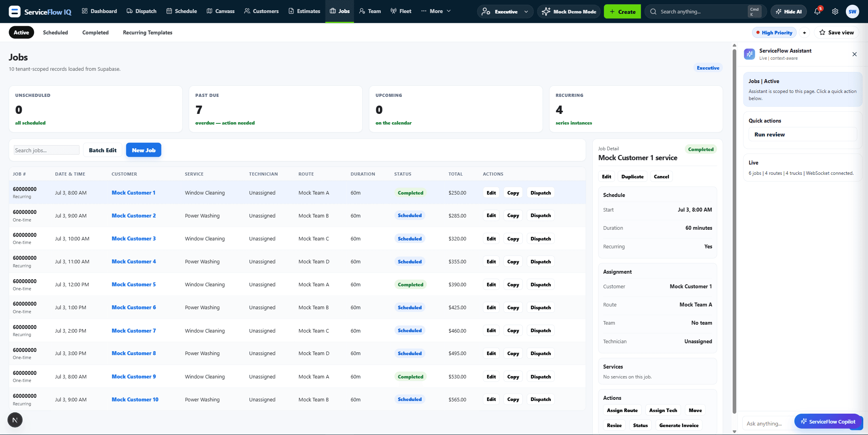Focus the Ask anything input

coord(768,424)
